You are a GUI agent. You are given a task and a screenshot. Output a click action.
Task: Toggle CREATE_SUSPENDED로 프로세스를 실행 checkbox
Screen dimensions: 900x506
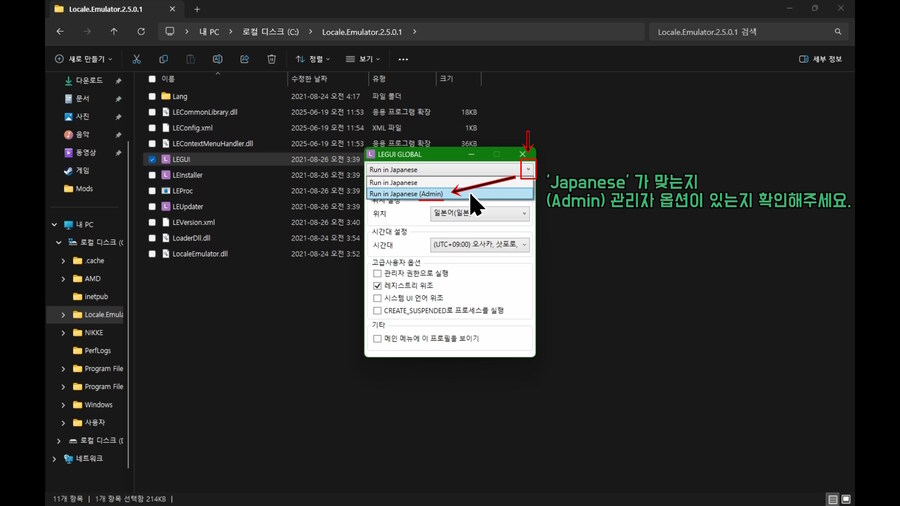pos(377,310)
